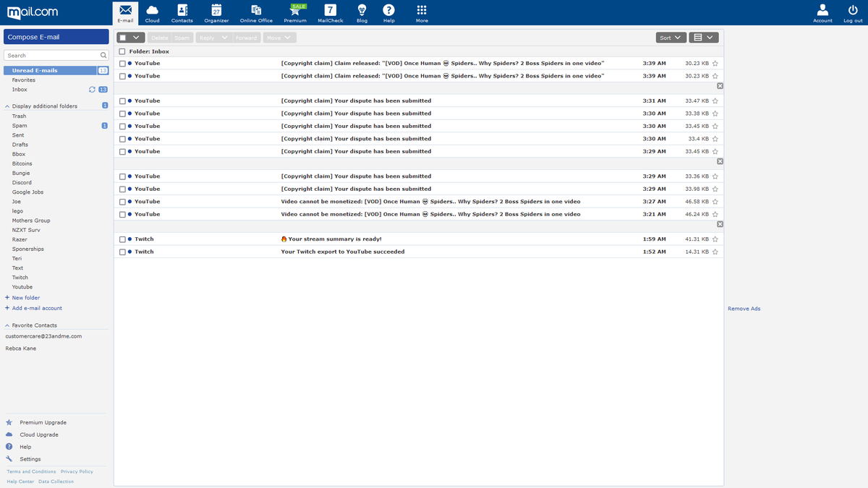Viewport: 868px width, 488px height.
Task: Open the Sent folder
Action: [x=18, y=135]
